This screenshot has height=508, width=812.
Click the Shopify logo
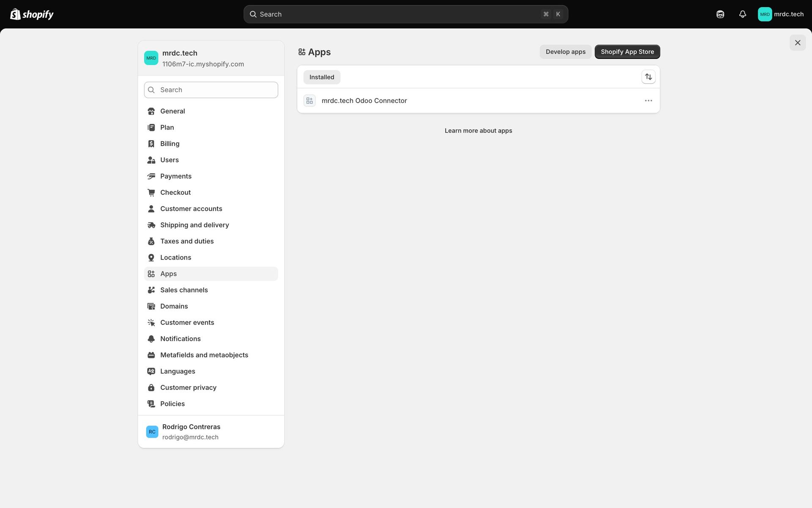[32, 14]
